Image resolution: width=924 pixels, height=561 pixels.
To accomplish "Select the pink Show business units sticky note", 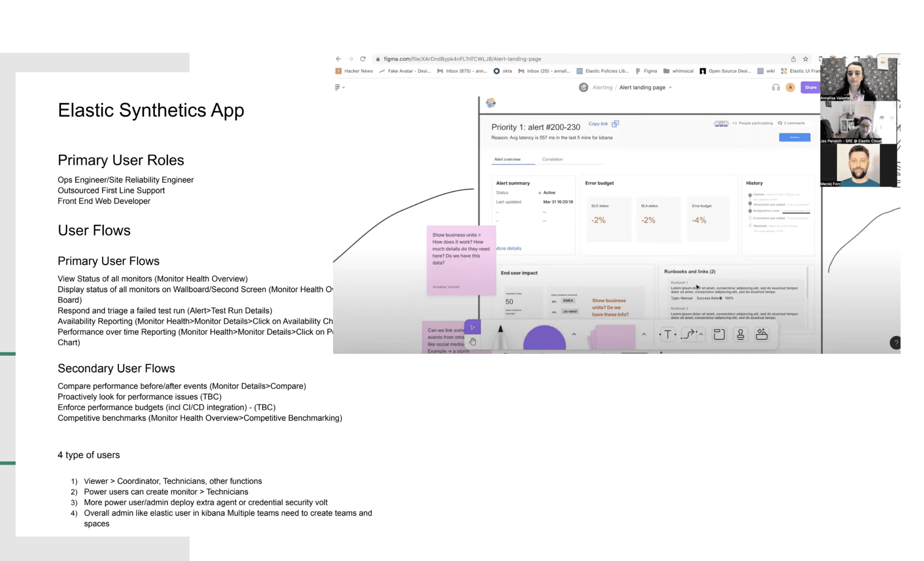I will [x=461, y=260].
